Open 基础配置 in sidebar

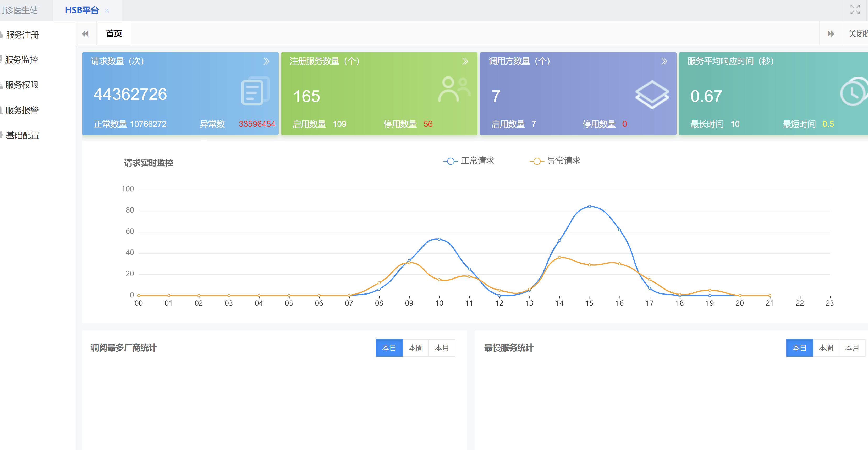(x=22, y=135)
